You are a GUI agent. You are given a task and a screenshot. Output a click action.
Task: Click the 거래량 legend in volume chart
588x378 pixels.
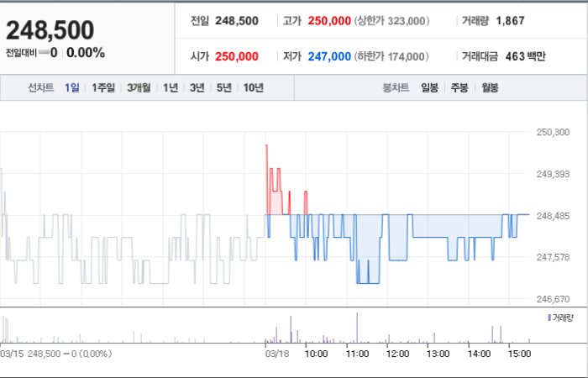(x=560, y=318)
